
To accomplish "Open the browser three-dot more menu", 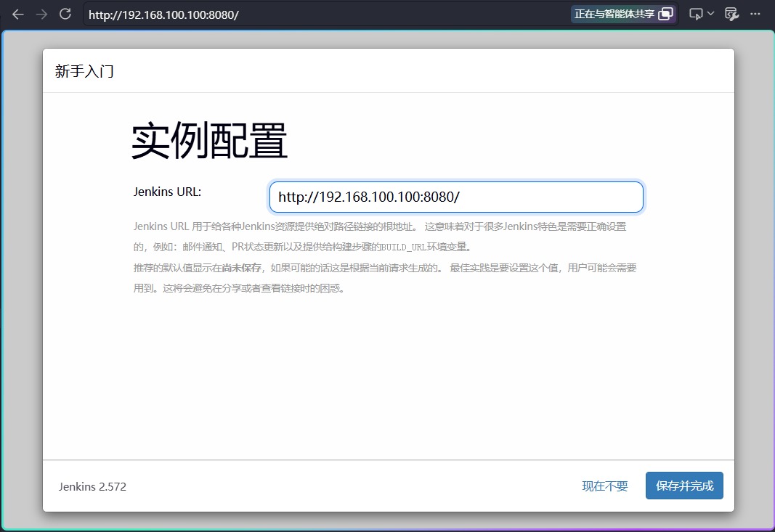I will [755, 14].
